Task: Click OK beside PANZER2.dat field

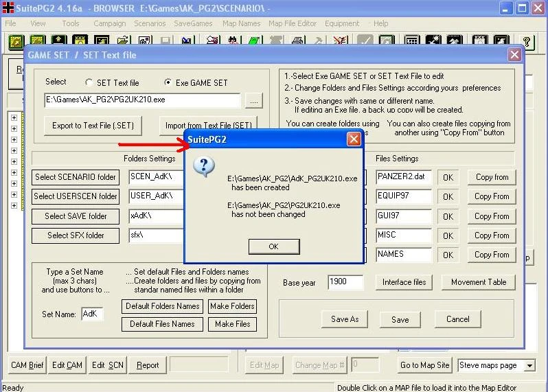Action: point(448,178)
